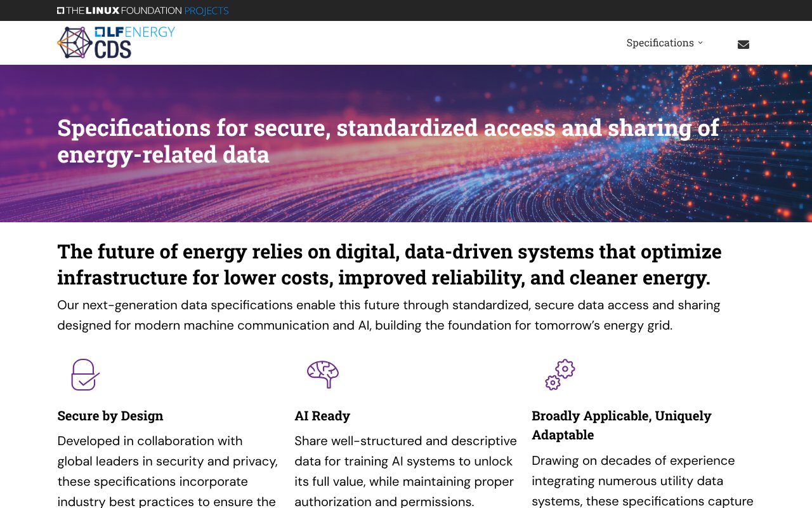Screen dimensions: 812x508
Task: Click the starry right side of hero banner
Action: tap(749, 184)
